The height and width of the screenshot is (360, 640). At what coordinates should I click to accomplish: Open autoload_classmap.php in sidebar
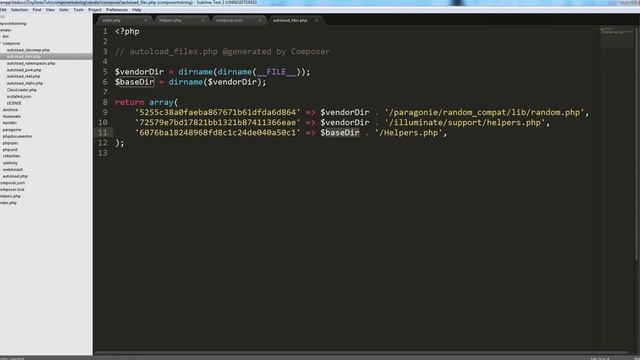(x=28, y=50)
